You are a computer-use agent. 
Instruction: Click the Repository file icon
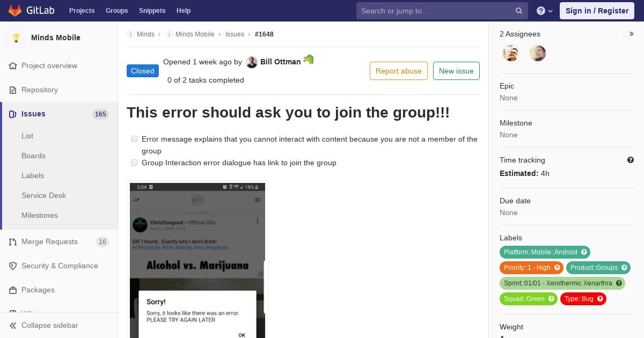[13, 90]
